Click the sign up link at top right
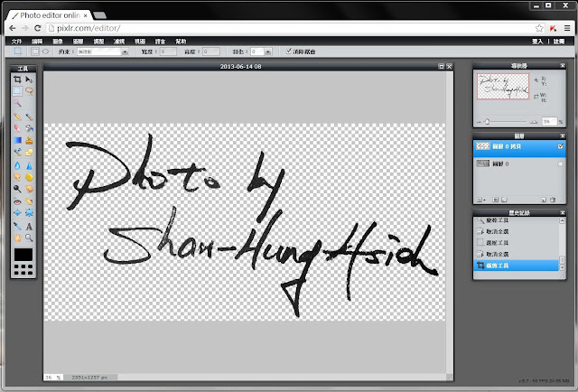The height and width of the screenshot is (392, 578). [559, 42]
